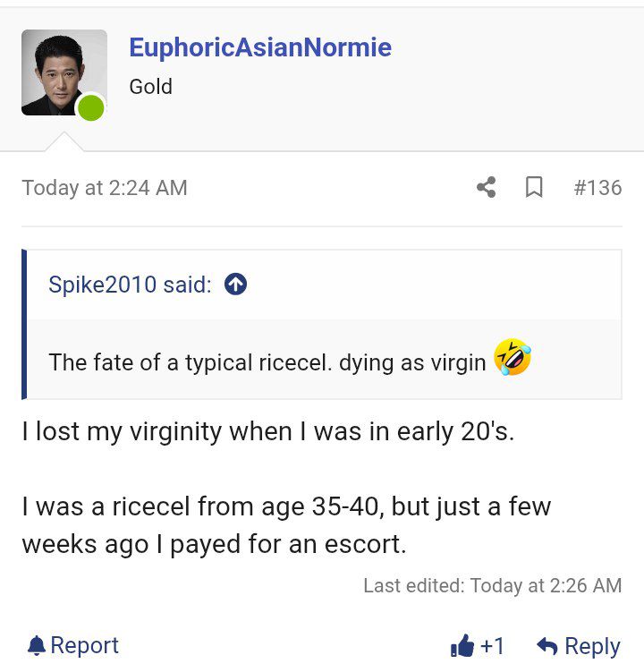Click the Gold user title
The image size is (644, 672).
click(150, 87)
